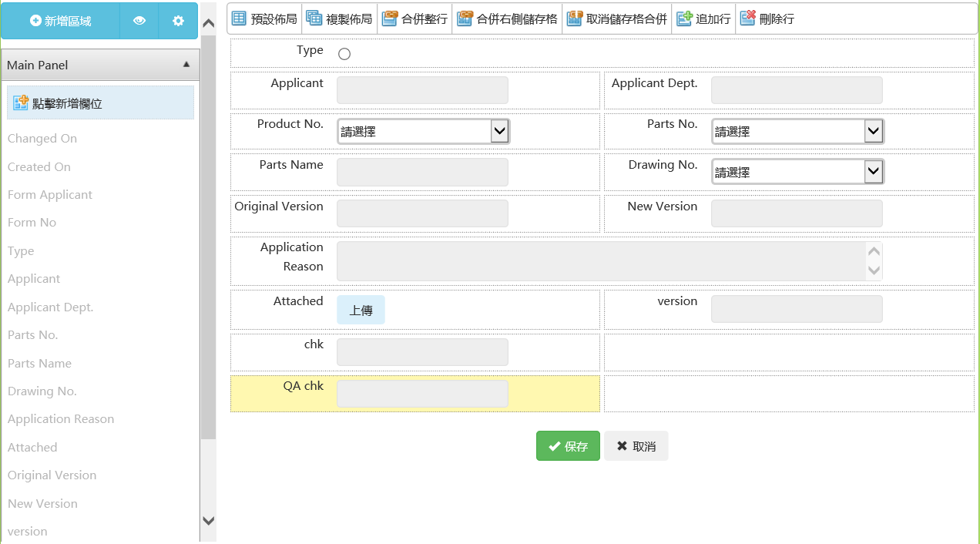Expand the Parts No. dropdown

[797, 132]
